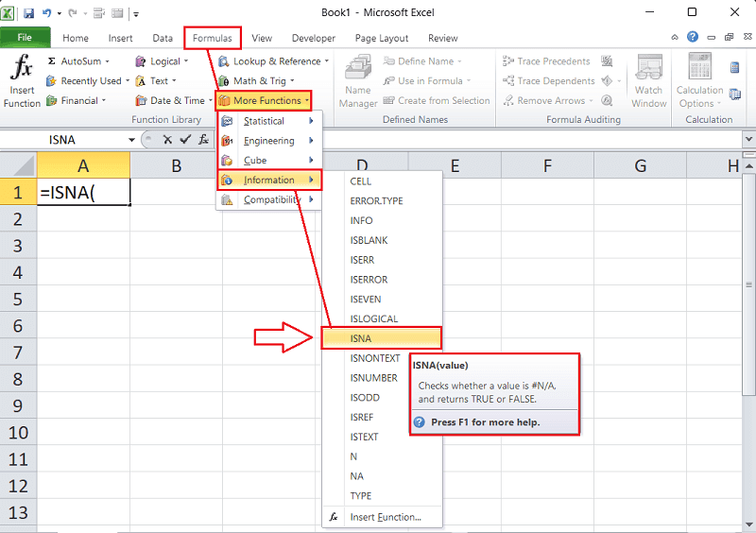Click the Insert Function fx icon in ribbon
The image size is (756, 533).
coord(22,66)
